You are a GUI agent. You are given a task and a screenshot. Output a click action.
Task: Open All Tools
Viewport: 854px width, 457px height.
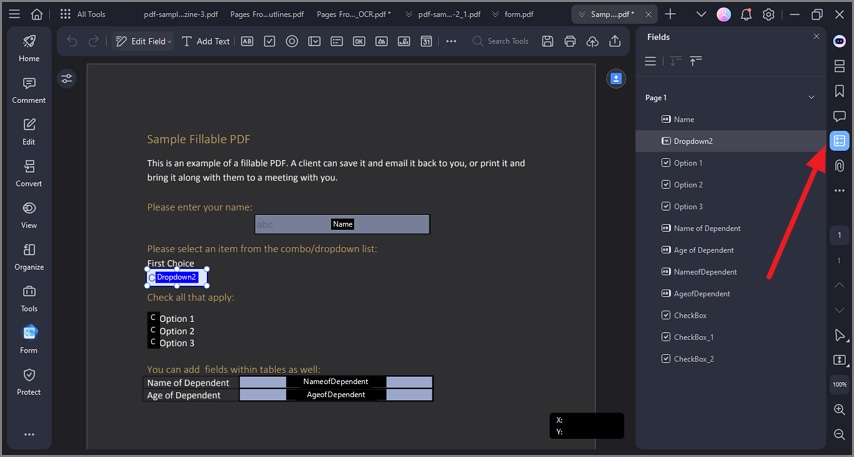pyautogui.click(x=83, y=15)
